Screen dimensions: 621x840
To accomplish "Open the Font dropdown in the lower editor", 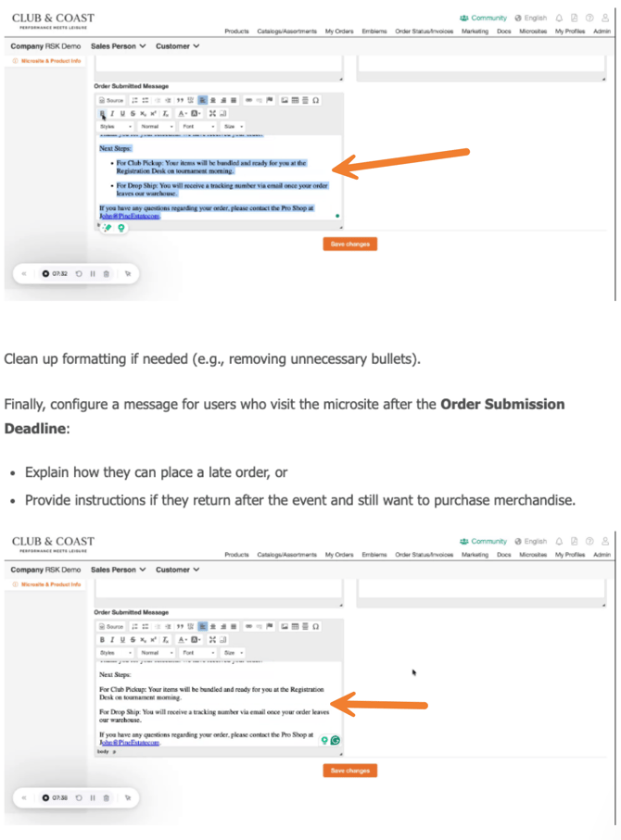I will click(196, 652).
